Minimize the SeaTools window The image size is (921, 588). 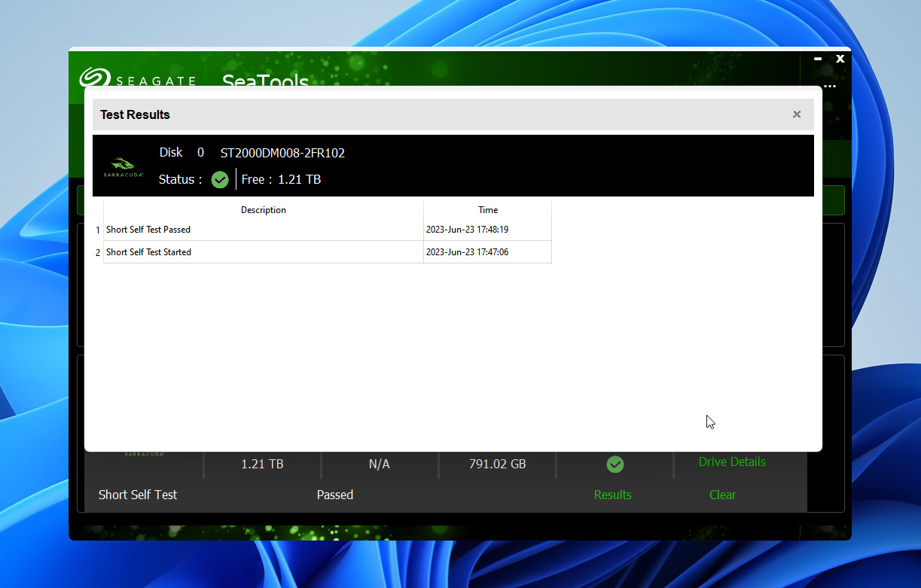tap(818, 59)
